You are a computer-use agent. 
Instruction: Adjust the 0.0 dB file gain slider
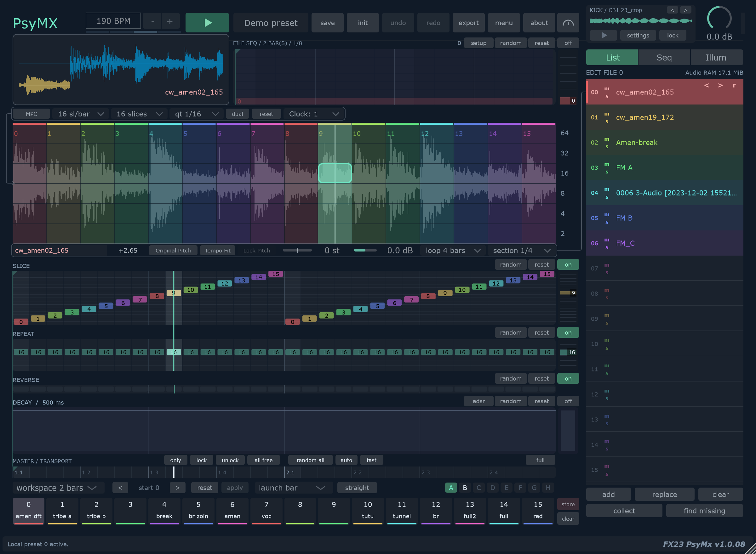pyautogui.click(x=365, y=250)
